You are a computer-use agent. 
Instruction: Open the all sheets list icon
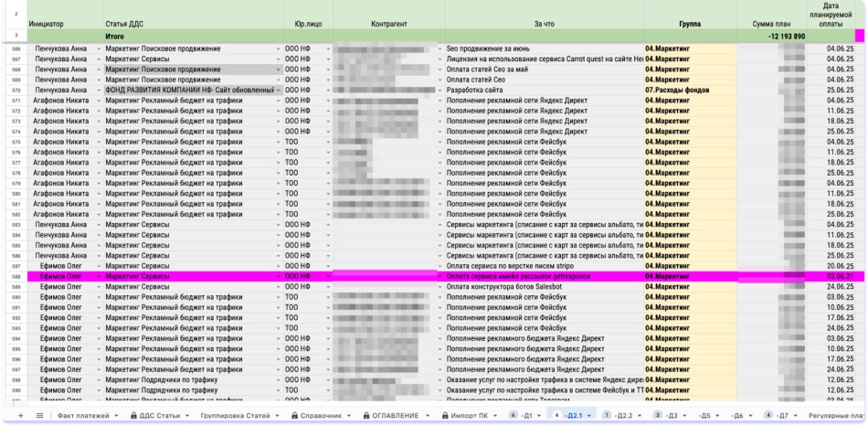click(x=39, y=415)
